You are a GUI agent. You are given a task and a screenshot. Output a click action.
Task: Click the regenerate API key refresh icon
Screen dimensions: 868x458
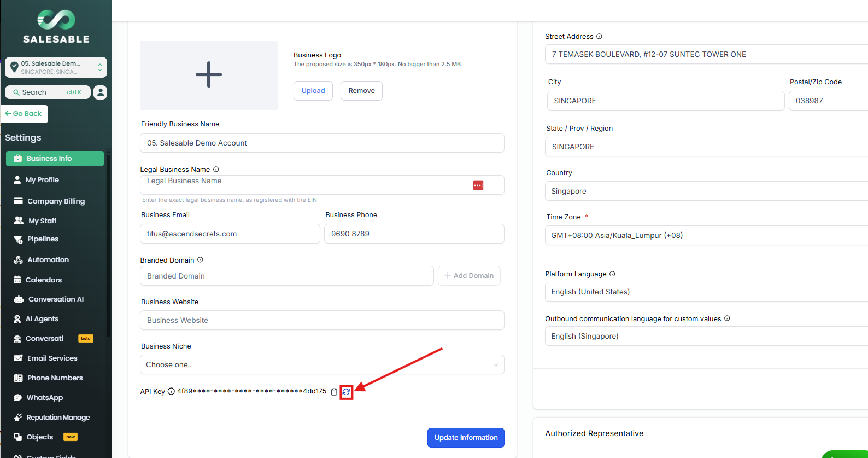click(x=346, y=392)
